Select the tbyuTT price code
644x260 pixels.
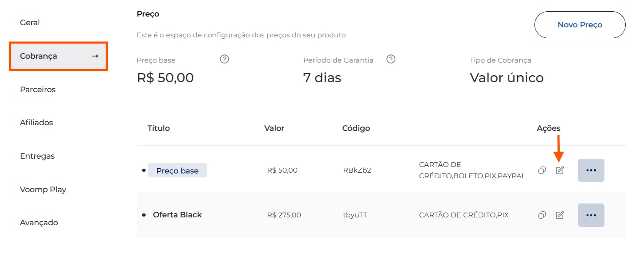(x=355, y=215)
